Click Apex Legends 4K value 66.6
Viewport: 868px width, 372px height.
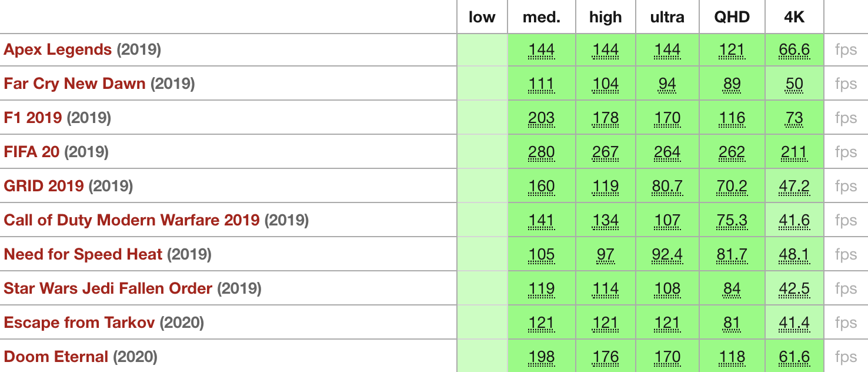point(794,50)
